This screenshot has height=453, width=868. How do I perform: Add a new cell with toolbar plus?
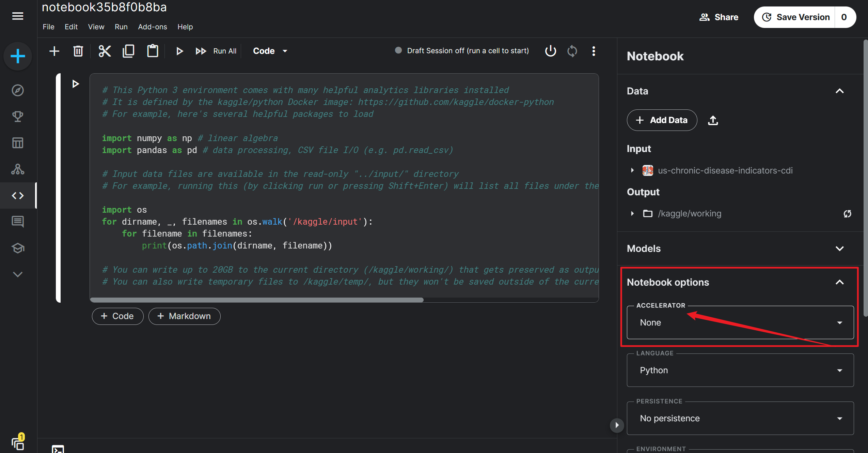click(x=54, y=51)
